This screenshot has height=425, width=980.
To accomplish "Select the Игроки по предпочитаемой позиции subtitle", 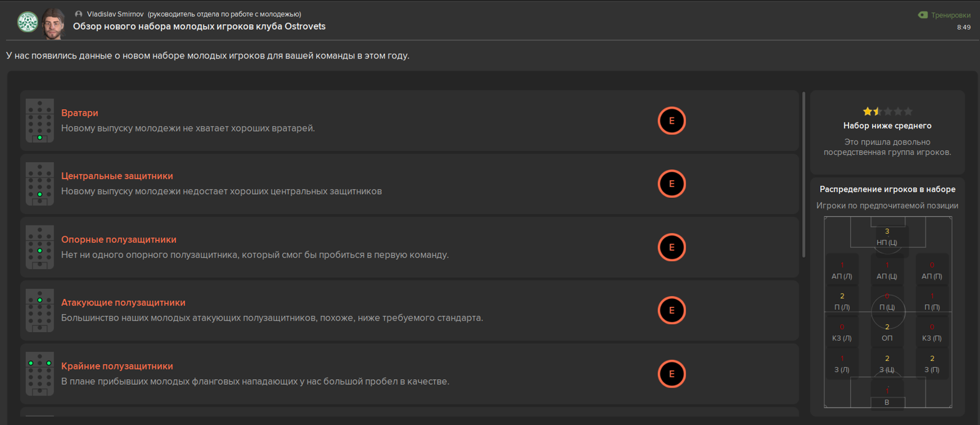I will 887,206.
